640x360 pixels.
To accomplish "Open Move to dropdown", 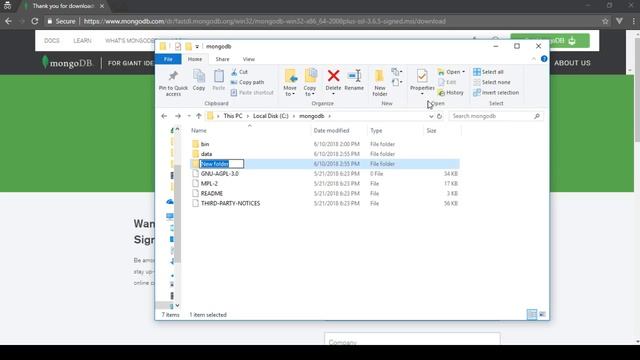I will (x=290, y=91).
